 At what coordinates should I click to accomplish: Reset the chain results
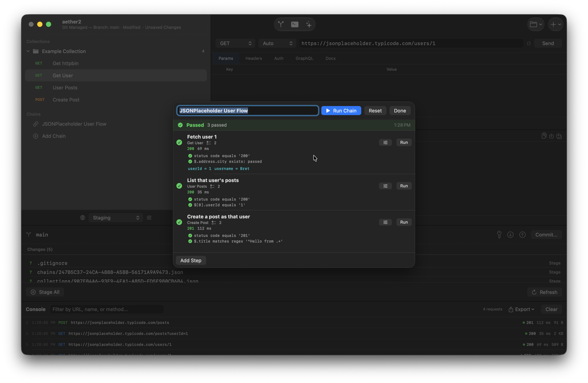coord(375,111)
